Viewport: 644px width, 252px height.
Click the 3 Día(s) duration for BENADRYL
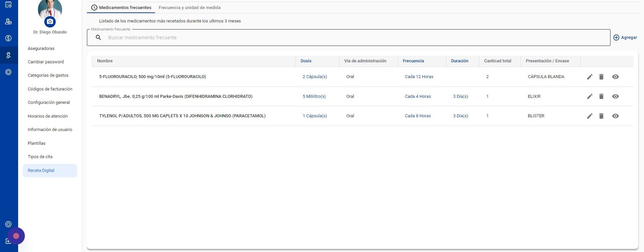click(460, 97)
